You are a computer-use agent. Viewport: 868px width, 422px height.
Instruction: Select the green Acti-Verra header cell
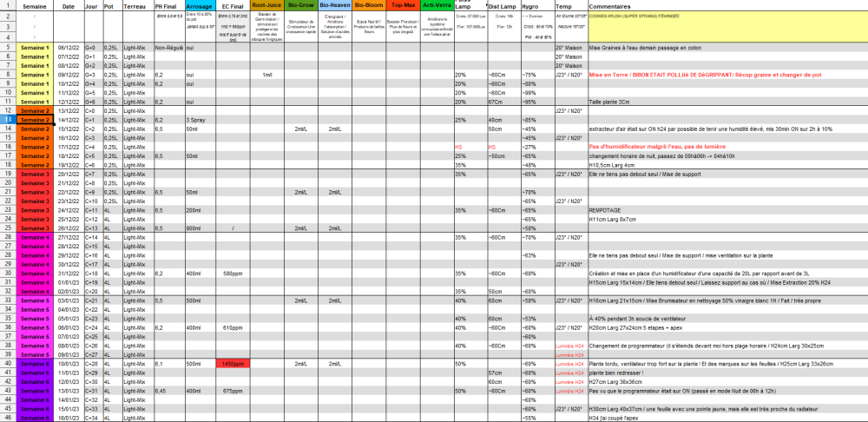tap(437, 6)
